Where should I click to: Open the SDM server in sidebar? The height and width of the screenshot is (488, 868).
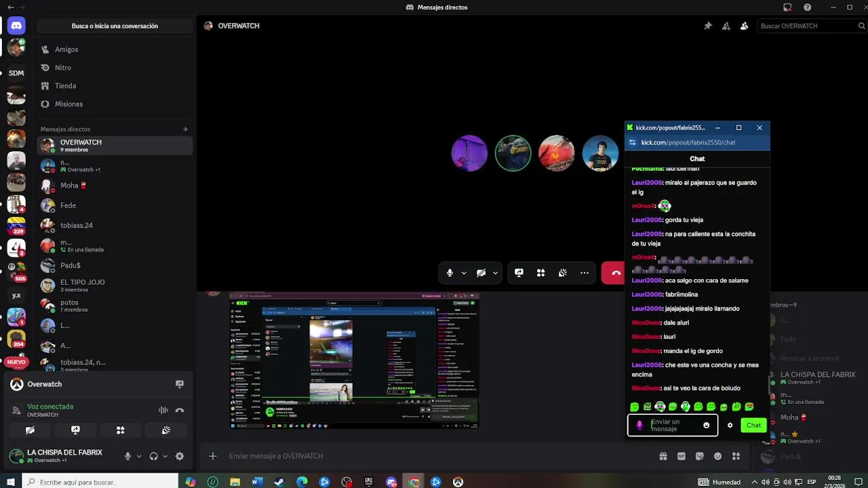point(16,73)
